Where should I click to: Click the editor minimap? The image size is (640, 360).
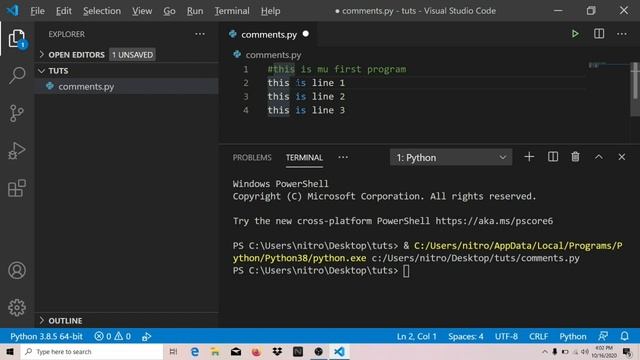click(608, 66)
